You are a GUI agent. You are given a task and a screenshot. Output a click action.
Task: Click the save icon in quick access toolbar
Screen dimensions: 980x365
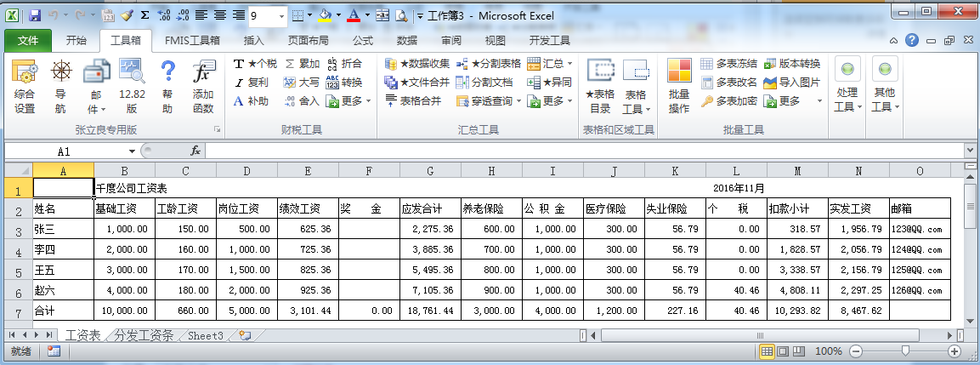(x=35, y=15)
